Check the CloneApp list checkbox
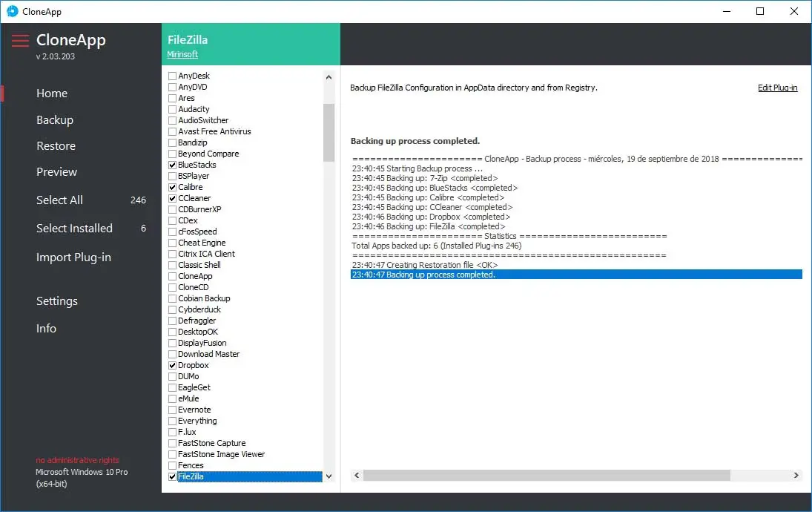The width and height of the screenshot is (812, 512). pos(173,277)
